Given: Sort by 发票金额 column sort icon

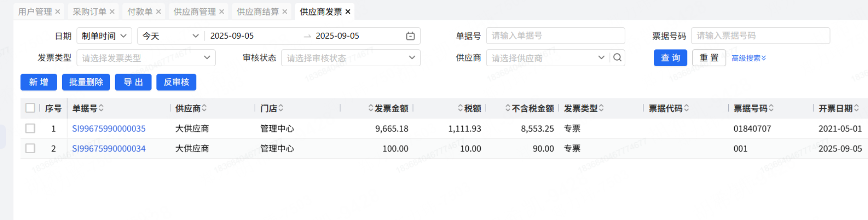Looking at the screenshot, I should [371, 108].
